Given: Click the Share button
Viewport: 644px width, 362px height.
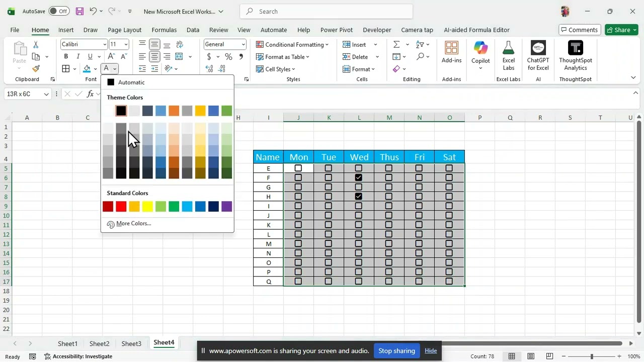Looking at the screenshot, I should click(621, 30).
